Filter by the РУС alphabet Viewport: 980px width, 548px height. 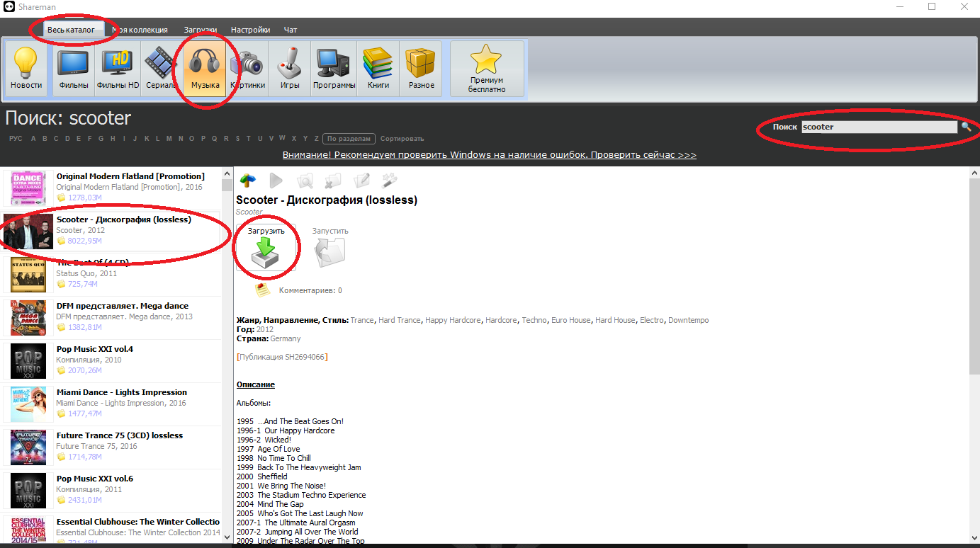coord(16,139)
